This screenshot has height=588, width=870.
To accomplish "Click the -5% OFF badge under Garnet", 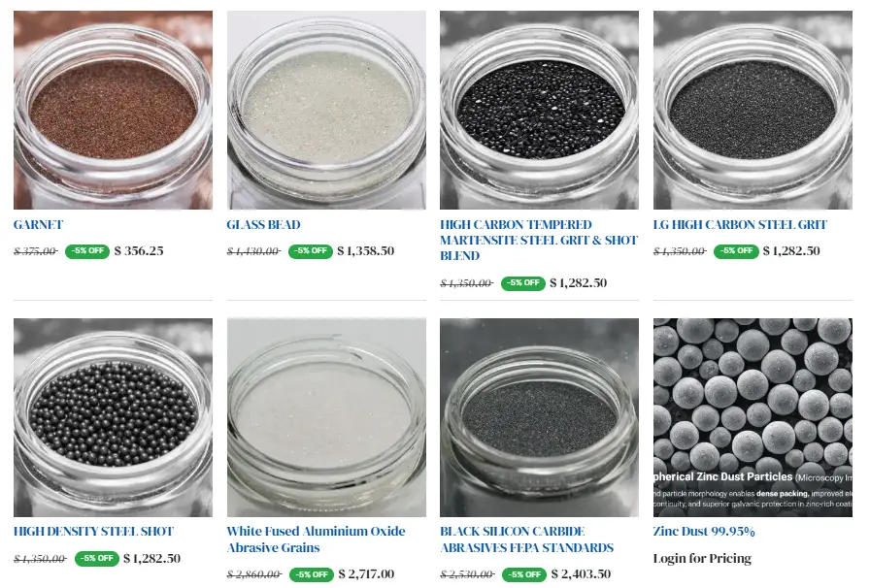I will (87, 250).
